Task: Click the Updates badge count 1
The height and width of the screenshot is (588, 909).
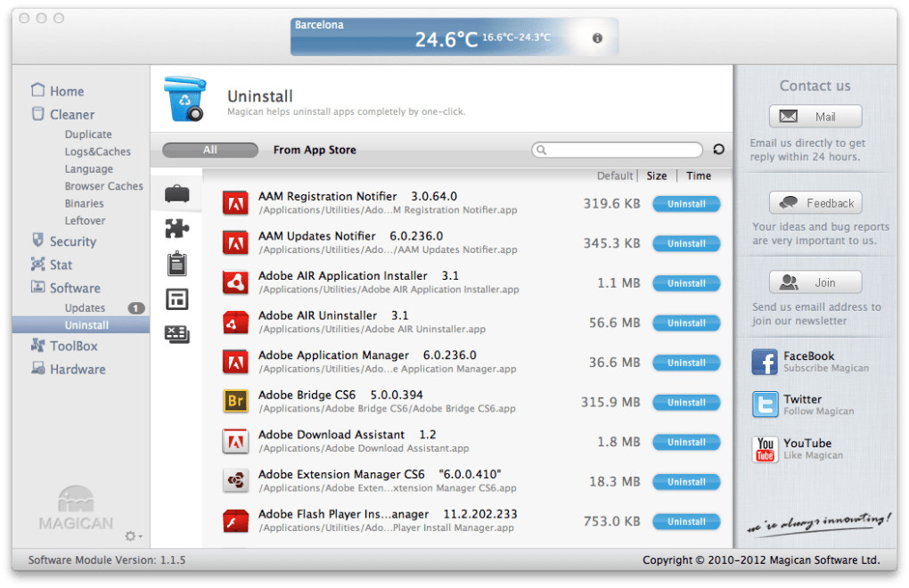Action: [x=135, y=307]
